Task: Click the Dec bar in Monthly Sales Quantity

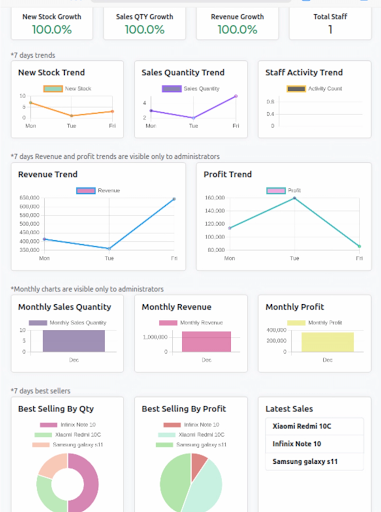Action: 74,341
